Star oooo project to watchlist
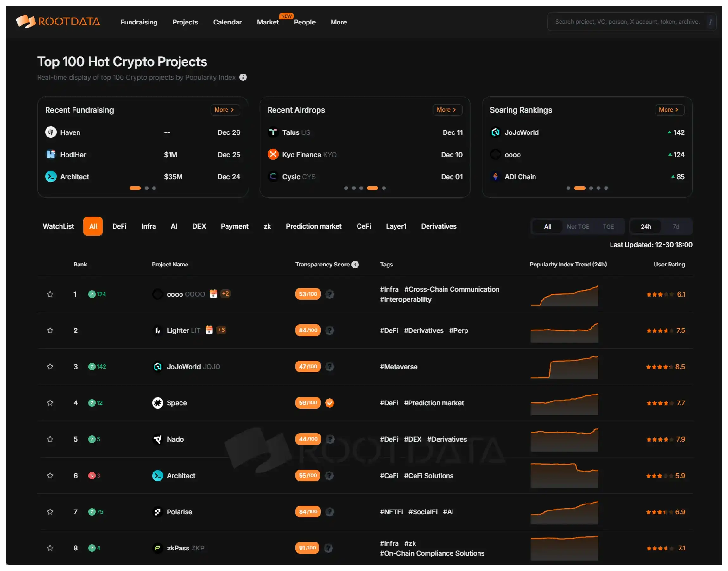Screen dimensions: 728x571 [x=50, y=294]
